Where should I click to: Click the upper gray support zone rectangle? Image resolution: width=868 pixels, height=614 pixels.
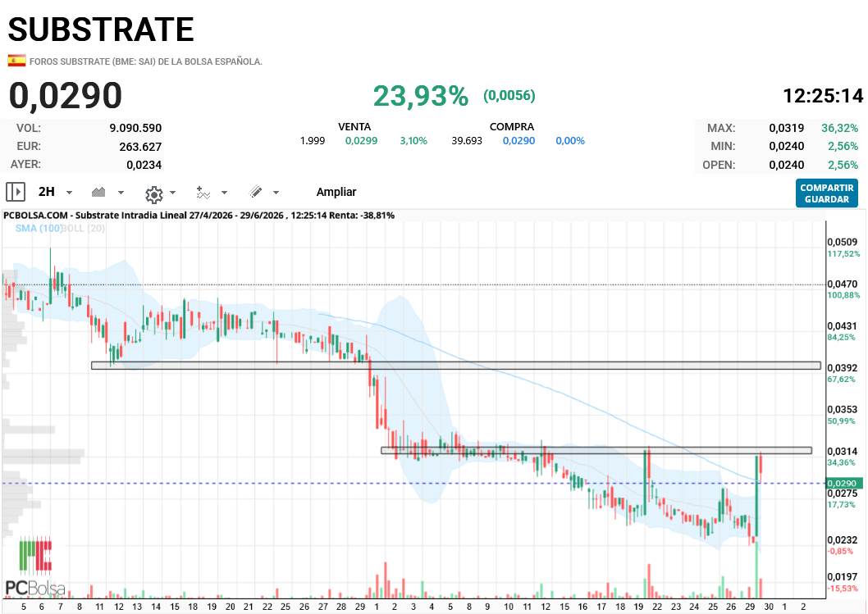[455, 366]
